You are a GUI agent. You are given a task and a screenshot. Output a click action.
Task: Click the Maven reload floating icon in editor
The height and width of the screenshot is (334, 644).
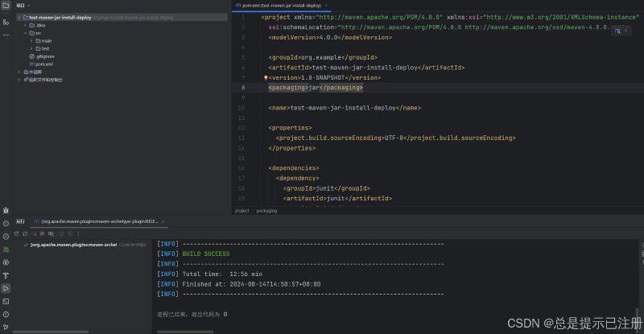617,31
